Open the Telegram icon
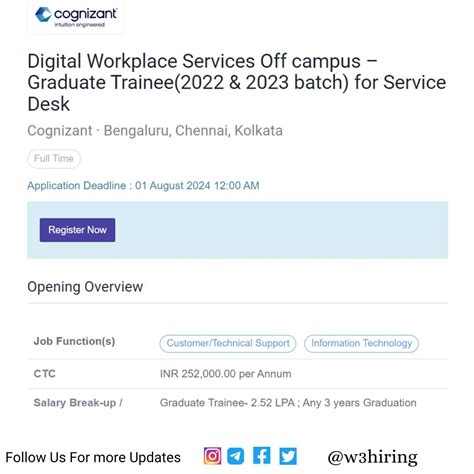The height and width of the screenshot is (474, 474). [x=236, y=456]
